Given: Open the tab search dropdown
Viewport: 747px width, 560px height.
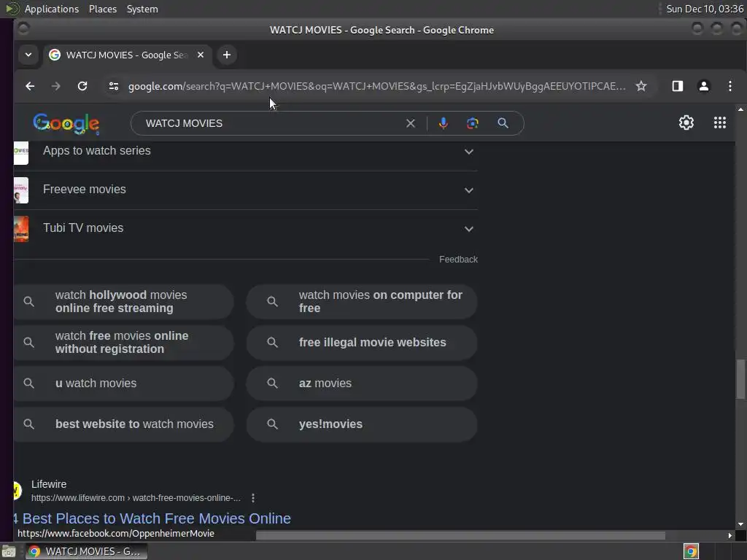Looking at the screenshot, I should [28, 55].
